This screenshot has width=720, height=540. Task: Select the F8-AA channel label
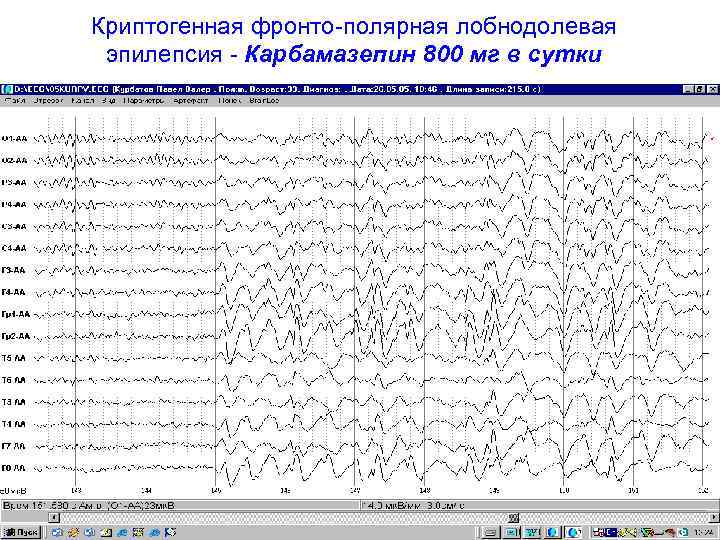tap(13, 468)
